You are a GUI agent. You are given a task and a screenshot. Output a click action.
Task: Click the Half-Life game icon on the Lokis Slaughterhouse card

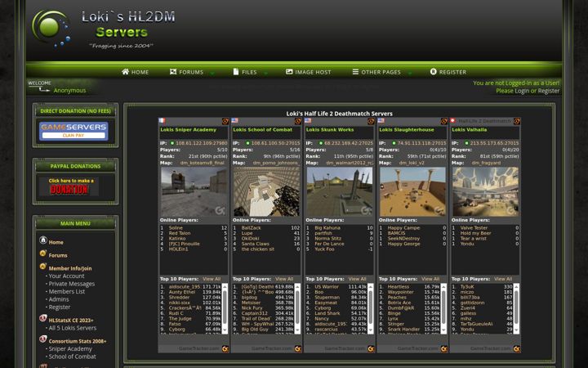click(x=444, y=121)
